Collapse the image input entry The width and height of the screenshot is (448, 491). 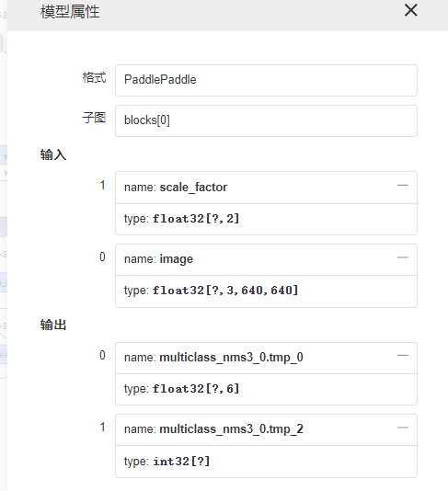[x=403, y=257]
